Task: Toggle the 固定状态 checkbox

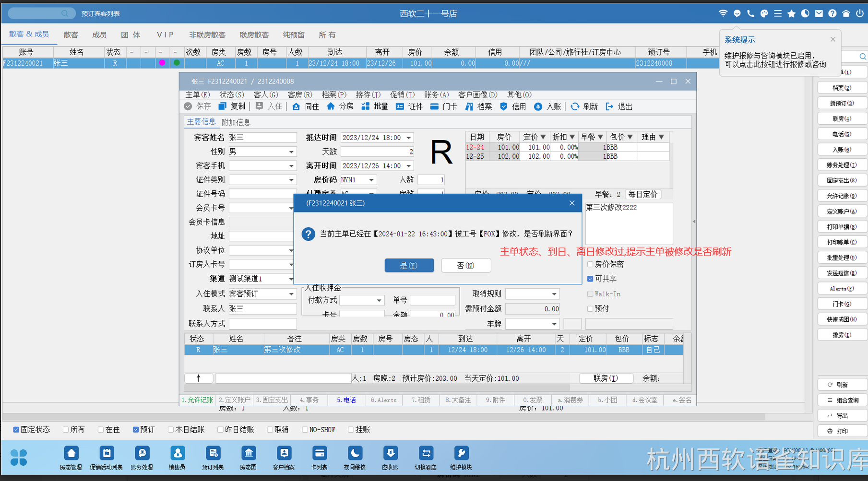Action: pyautogui.click(x=16, y=430)
